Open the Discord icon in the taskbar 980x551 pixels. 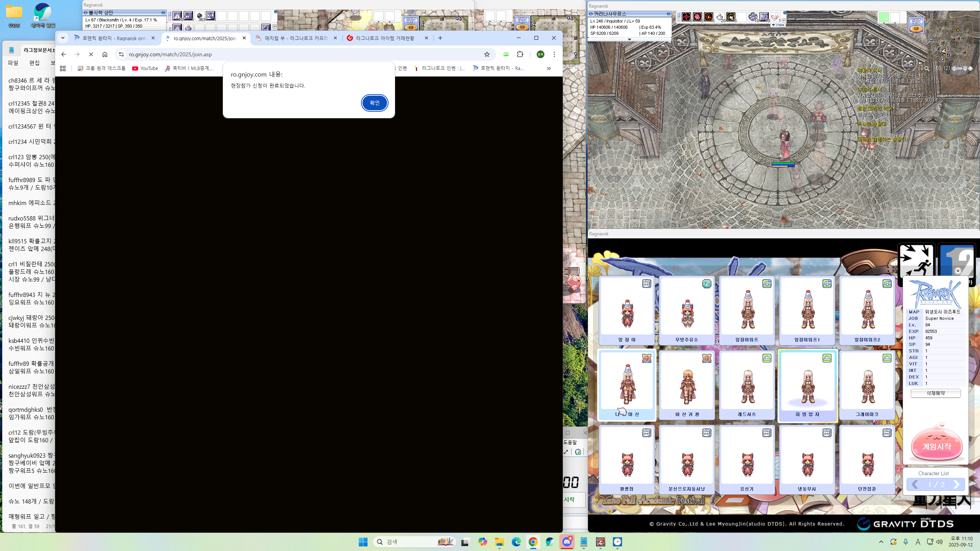click(567, 542)
